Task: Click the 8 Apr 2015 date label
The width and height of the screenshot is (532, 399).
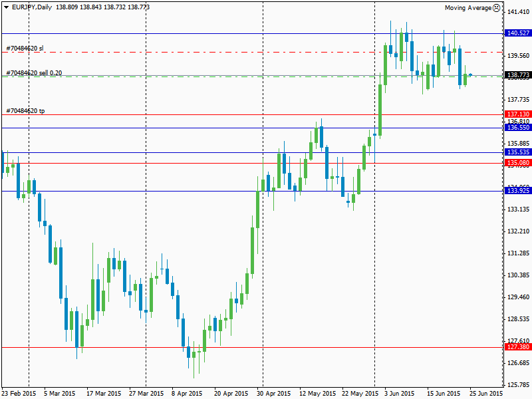Action: pyautogui.click(x=187, y=394)
